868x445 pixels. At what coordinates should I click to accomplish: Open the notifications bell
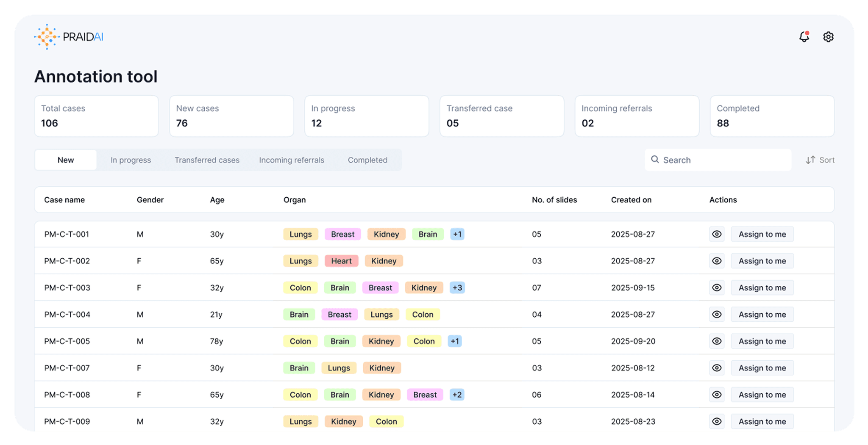[804, 37]
